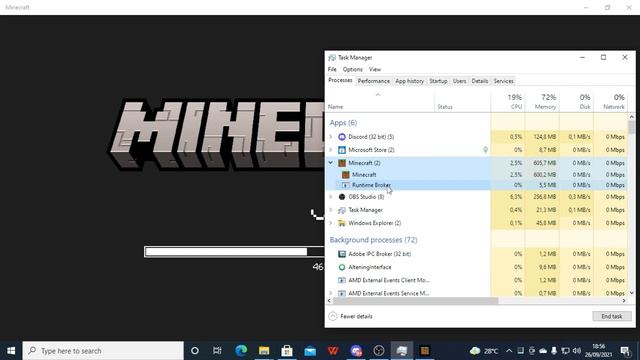Sort processes by the Network column
Screen dimensions: 640x360
[611, 102]
